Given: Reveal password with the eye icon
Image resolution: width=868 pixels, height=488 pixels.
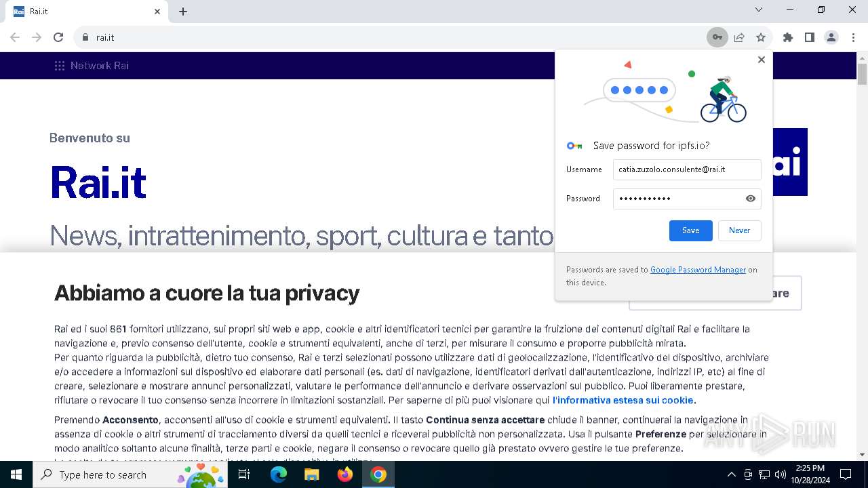Looking at the screenshot, I should click(x=751, y=199).
